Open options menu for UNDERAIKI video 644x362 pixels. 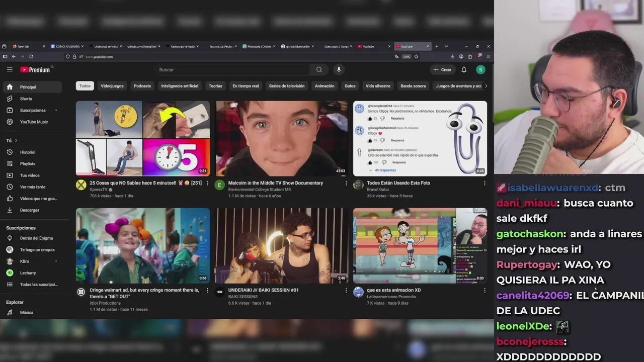346,291
